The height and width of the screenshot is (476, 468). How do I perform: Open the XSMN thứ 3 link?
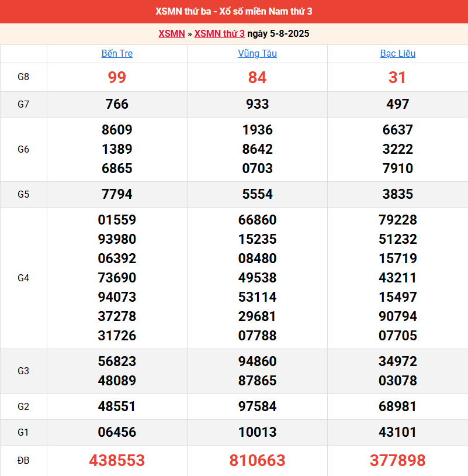[x=219, y=33]
